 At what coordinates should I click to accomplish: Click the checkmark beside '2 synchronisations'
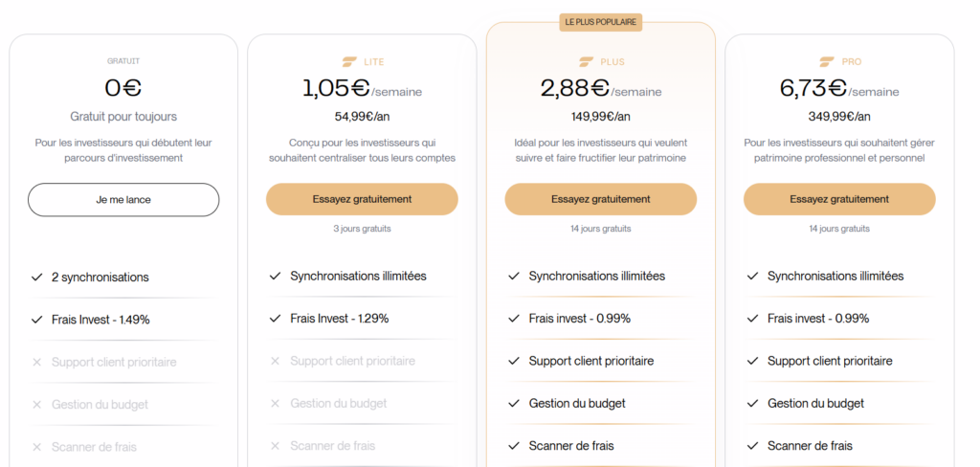point(36,278)
